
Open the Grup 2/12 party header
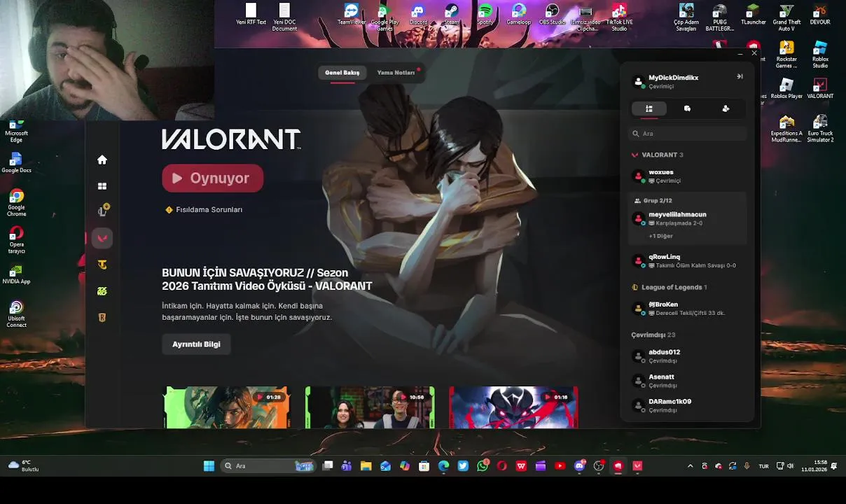tap(653, 201)
